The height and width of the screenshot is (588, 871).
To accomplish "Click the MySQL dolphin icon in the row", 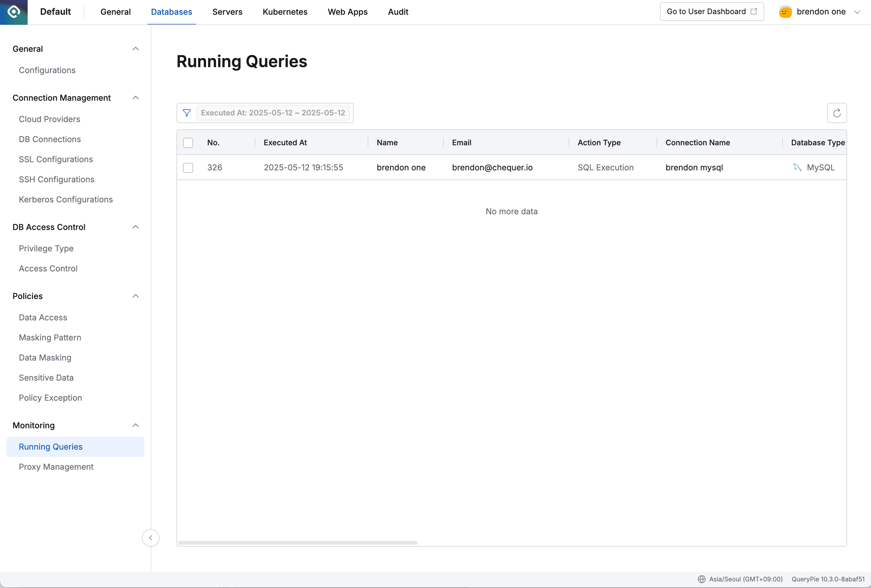I will [797, 168].
